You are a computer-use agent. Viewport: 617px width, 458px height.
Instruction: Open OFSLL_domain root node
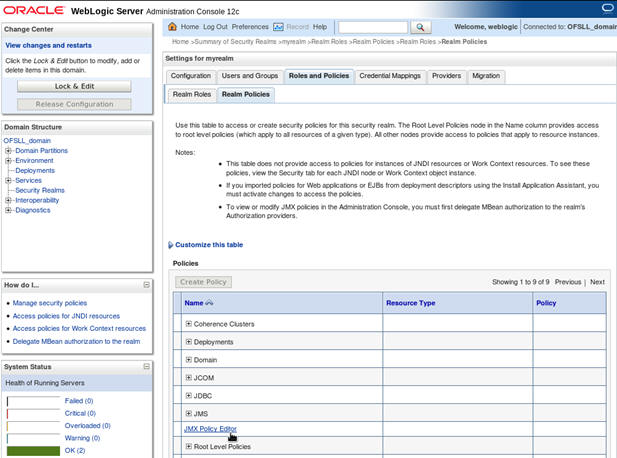[27, 140]
